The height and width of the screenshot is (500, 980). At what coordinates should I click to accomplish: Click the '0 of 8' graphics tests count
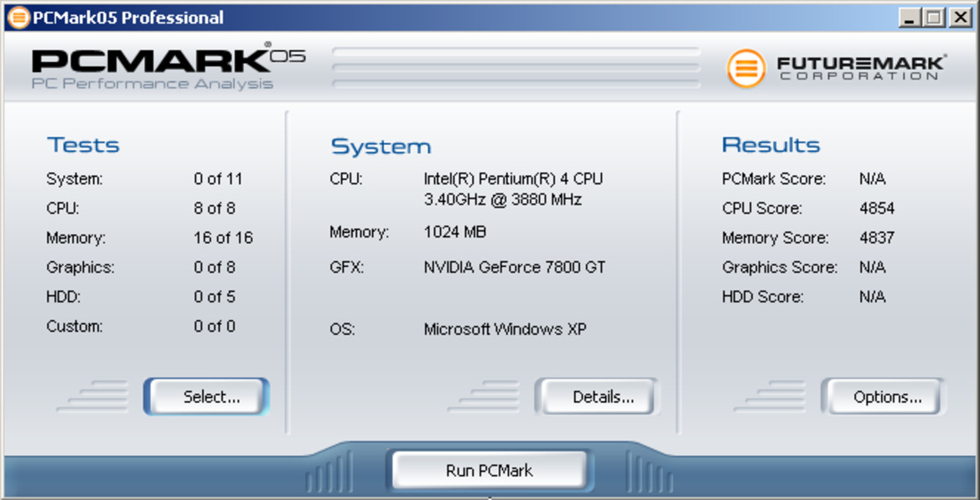(x=215, y=267)
